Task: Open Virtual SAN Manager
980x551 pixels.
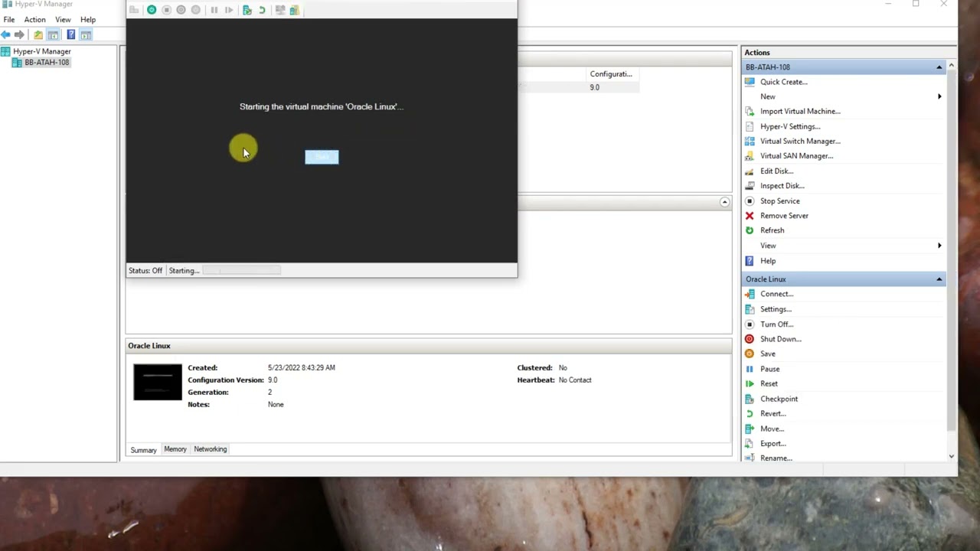Action: [x=796, y=156]
